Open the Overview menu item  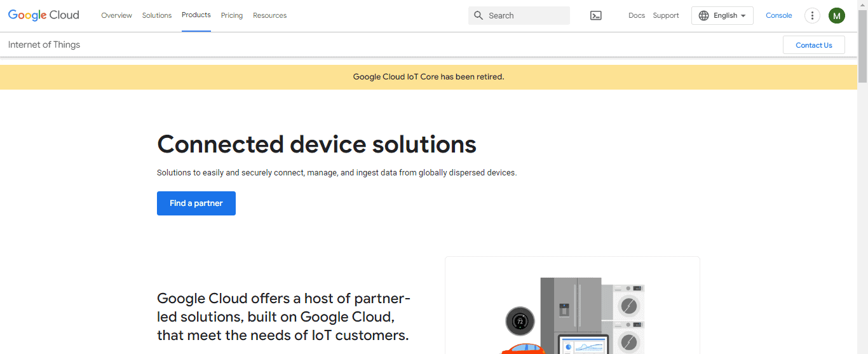click(x=117, y=15)
